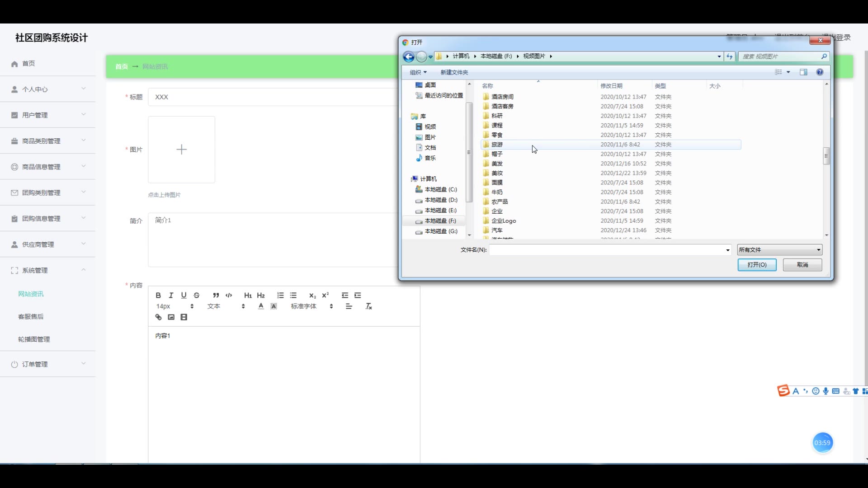The image size is (868, 488).
Task: Click the back arrow in file dialog
Action: pos(408,56)
